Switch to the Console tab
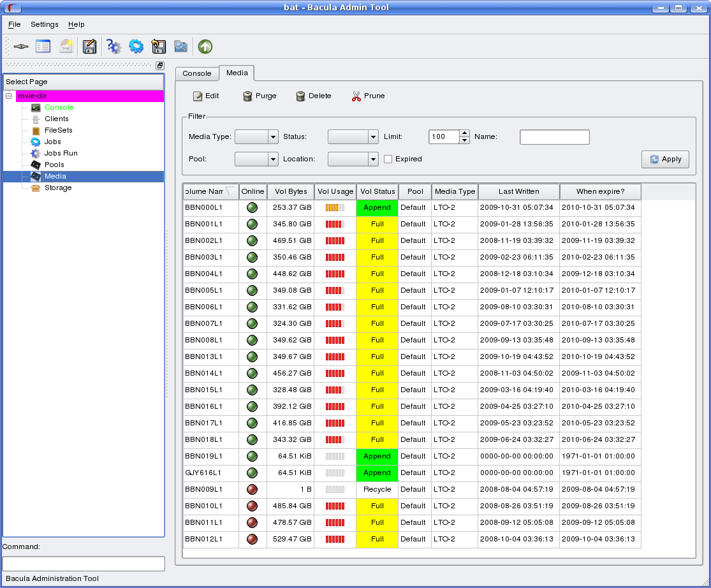This screenshot has height=588, width=711. (x=196, y=73)
